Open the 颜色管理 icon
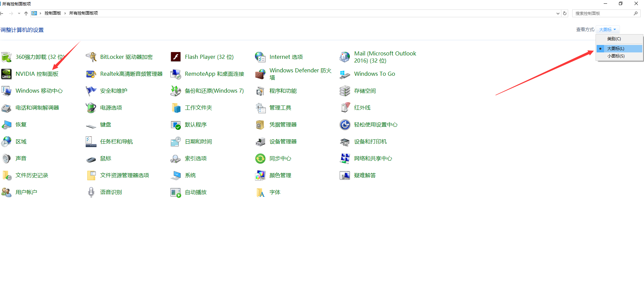644x282 pixels. [x=260, y=175]
